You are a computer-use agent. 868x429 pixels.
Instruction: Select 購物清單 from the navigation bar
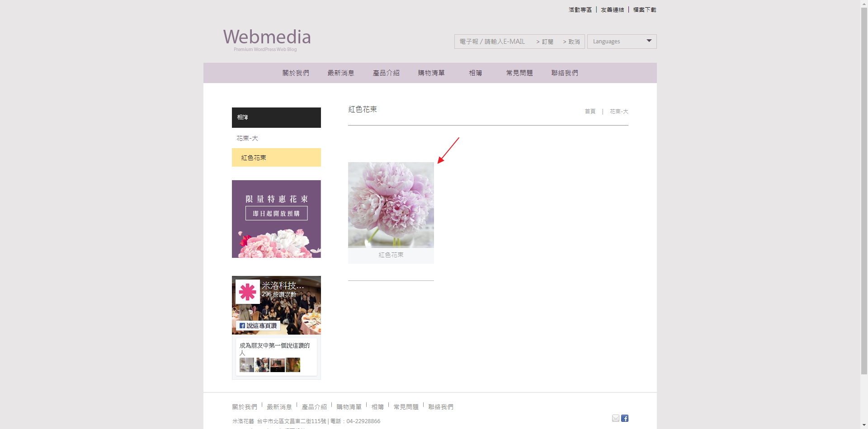(431, 73)
